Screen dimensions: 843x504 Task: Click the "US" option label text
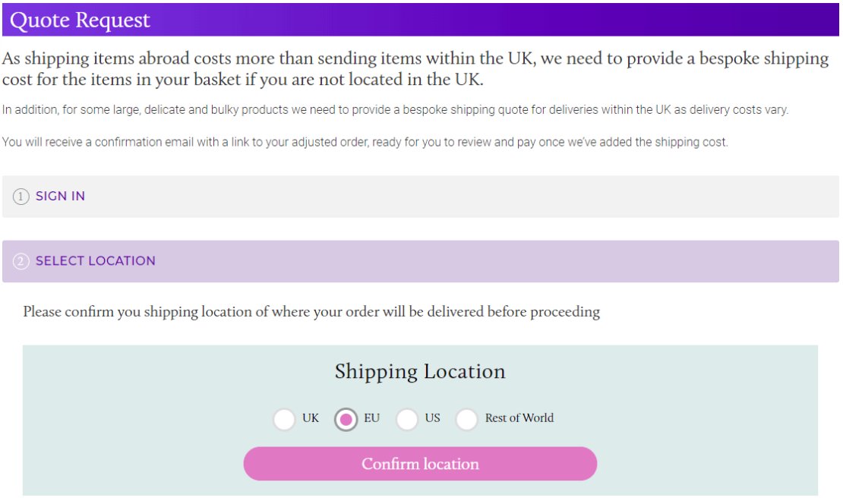point(432,418)
